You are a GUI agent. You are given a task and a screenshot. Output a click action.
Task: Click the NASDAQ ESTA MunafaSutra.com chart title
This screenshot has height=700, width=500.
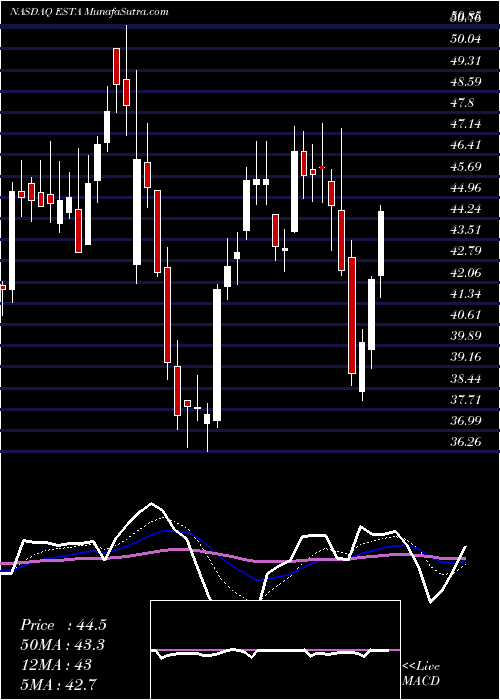89,12
